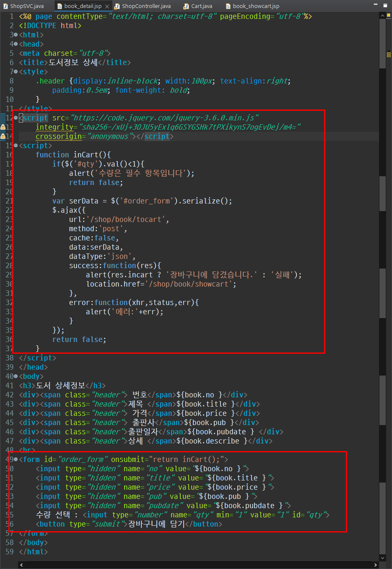This screenshot has height=569, width=392.
Task: Click 'font-weight' property on line 9
Action: click(138, 90)
